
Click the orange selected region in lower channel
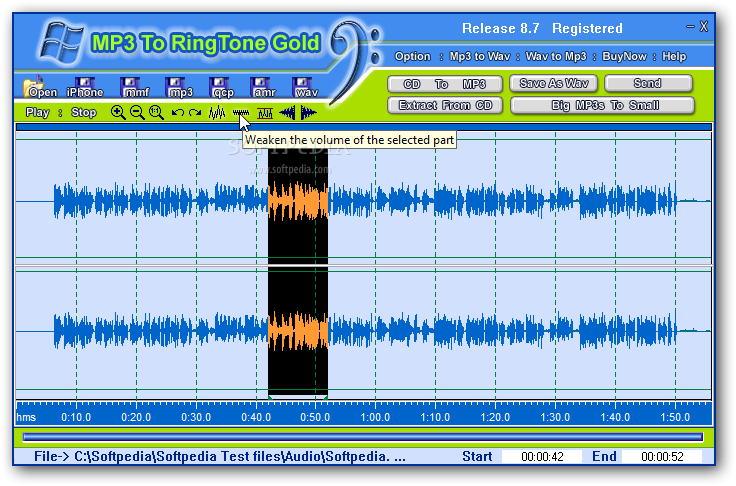[298, 331]
